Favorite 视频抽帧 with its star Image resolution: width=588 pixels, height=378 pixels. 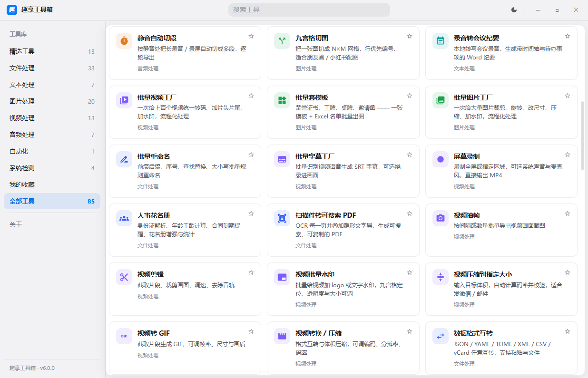pyautogui.click(x=568, y=213)
